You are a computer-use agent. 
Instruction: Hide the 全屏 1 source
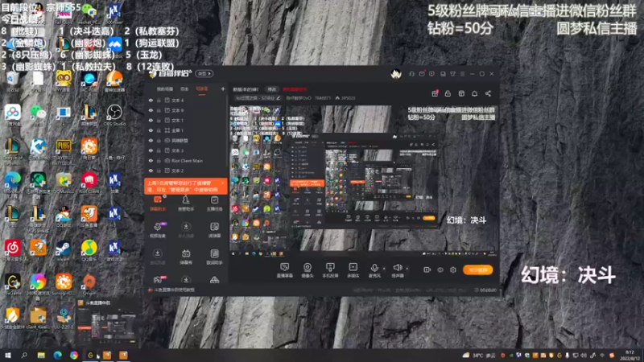[151, 130]
